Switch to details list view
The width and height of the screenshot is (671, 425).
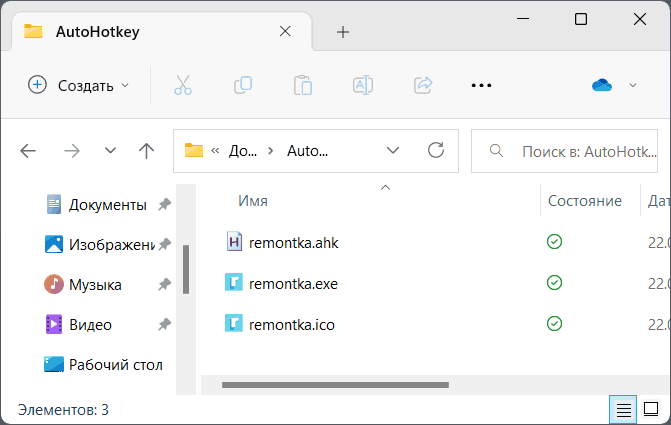pyautogui.click(x=623, y=410)
